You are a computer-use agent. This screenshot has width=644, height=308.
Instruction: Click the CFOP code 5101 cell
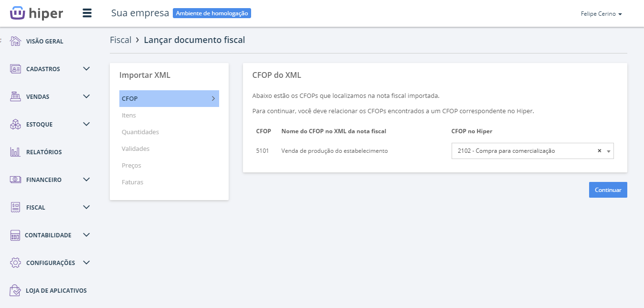[263, 151]
